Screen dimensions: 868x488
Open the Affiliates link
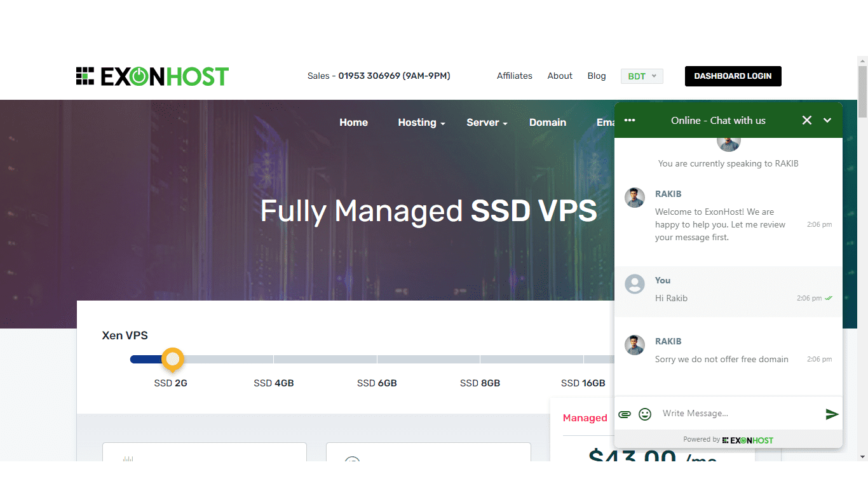pyautogui.click(x=515, y=76)
